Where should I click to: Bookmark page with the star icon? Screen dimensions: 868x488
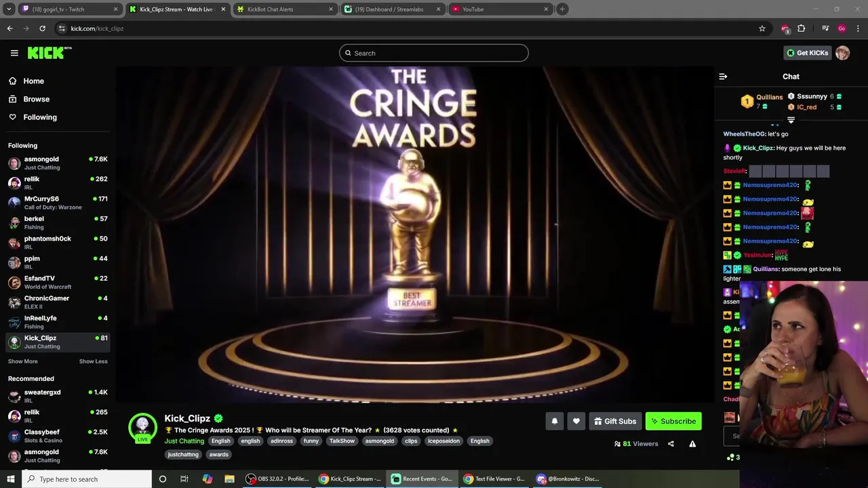[762, 28]
